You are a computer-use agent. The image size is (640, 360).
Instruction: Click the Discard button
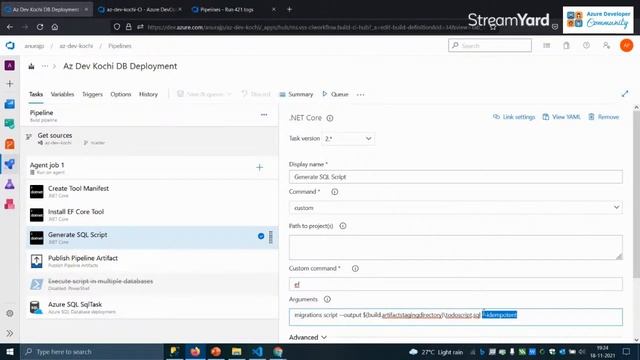tap(256, 94)
